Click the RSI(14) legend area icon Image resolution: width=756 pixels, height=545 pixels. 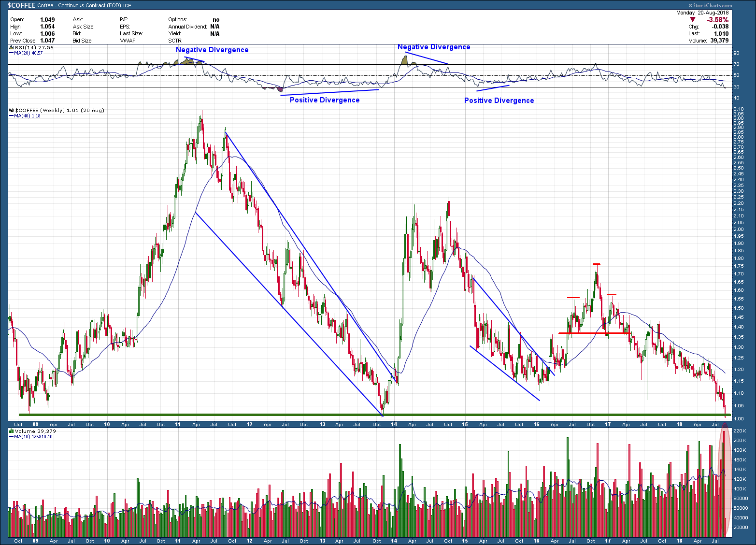click(x=12, y=48)
